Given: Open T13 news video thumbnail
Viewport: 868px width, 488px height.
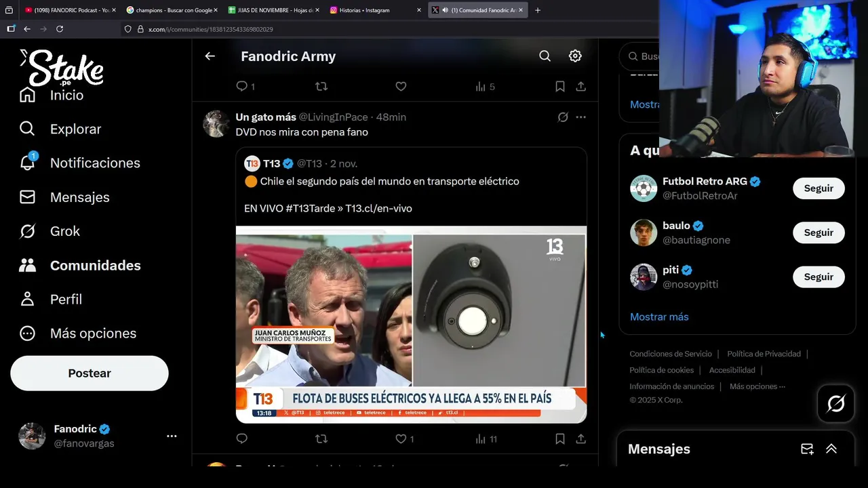Looking at the screenshot, I should click(411, 324).
